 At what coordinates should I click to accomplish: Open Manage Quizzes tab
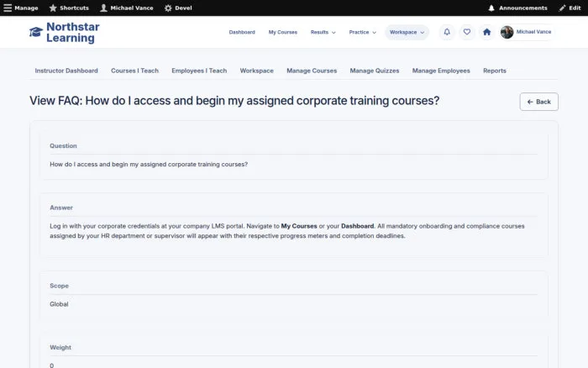(375, 71)
